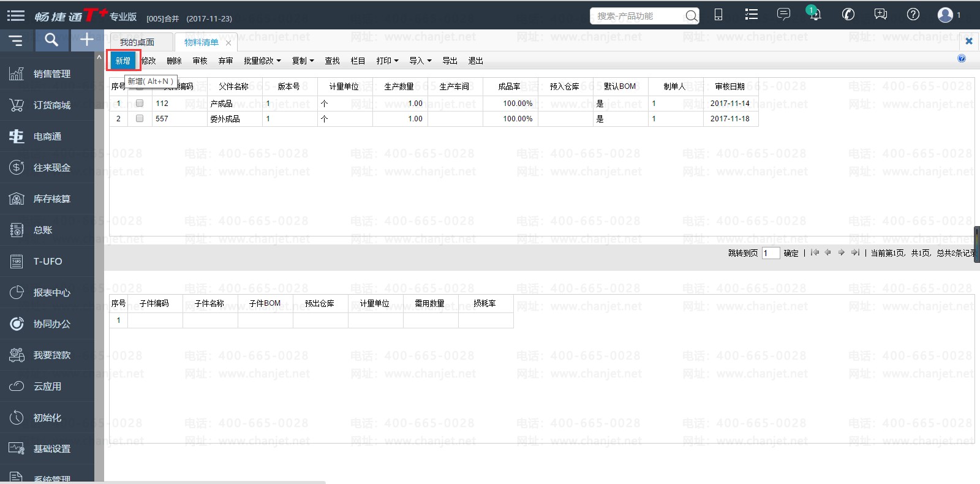Viewport: 980px width, 484px height.
Task: Check the checkbox for row 112 产成品
Action: (x=140, y=103)
